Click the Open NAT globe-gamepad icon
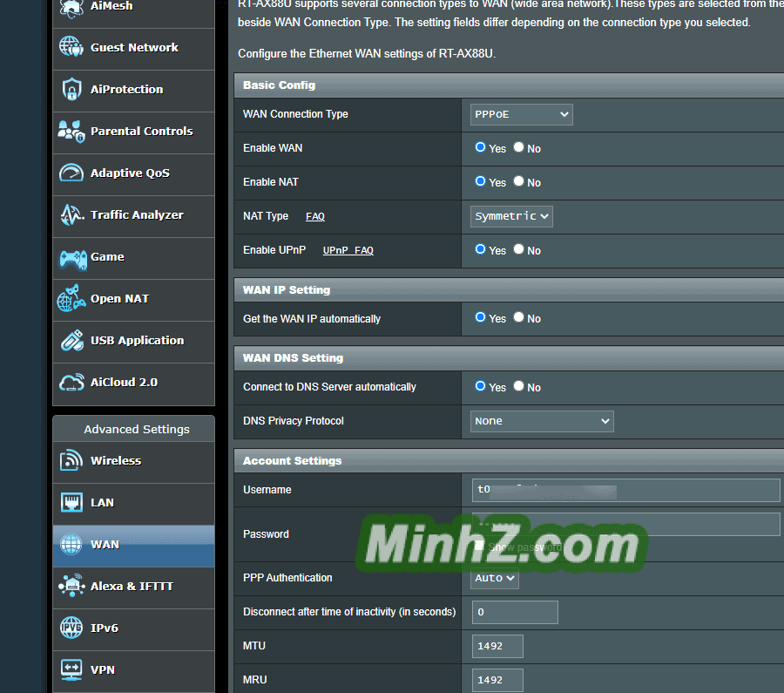784x693 pixels. point(71,298)
